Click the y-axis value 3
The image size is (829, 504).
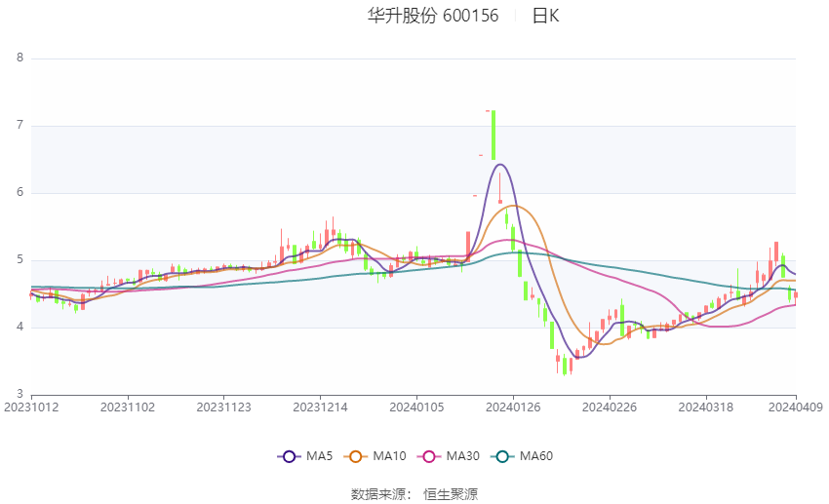(x=20, y=394)
